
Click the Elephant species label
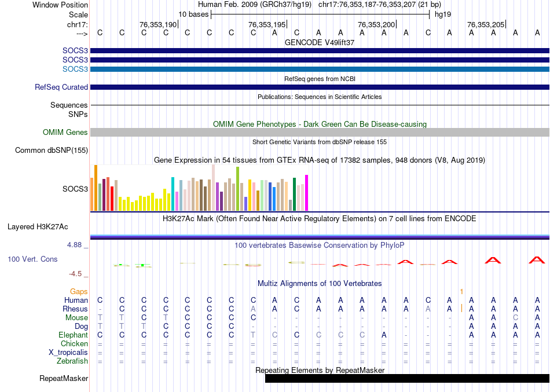[x=73, y=335]
